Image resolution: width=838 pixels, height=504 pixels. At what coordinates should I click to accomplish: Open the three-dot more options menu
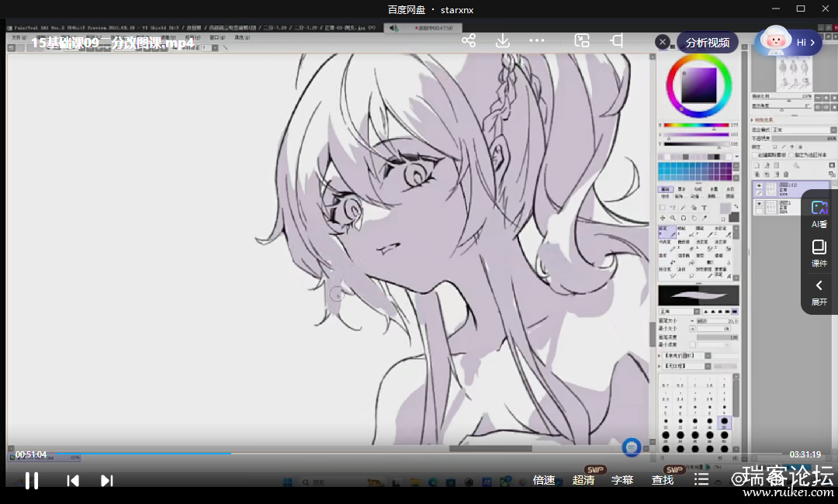point(537,40)
